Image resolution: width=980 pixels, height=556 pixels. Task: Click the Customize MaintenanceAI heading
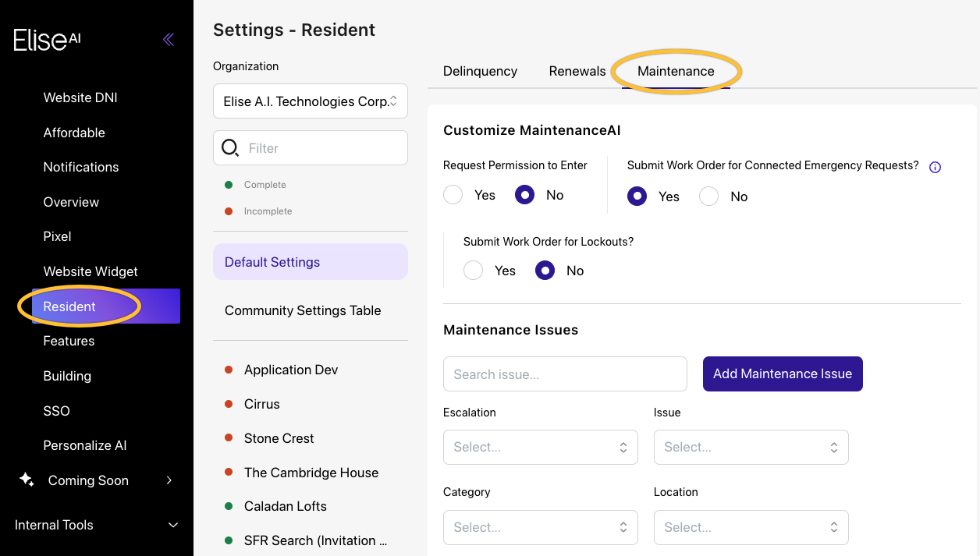[532, 130]
